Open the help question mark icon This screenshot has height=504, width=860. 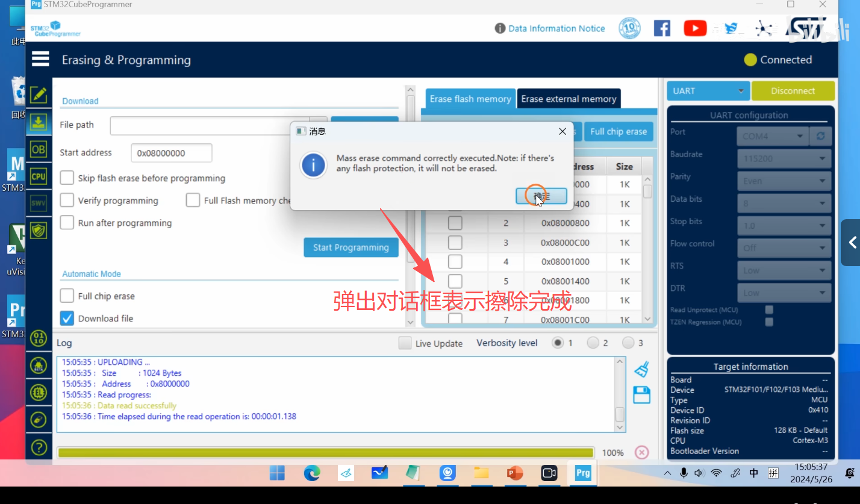[39, 447]
